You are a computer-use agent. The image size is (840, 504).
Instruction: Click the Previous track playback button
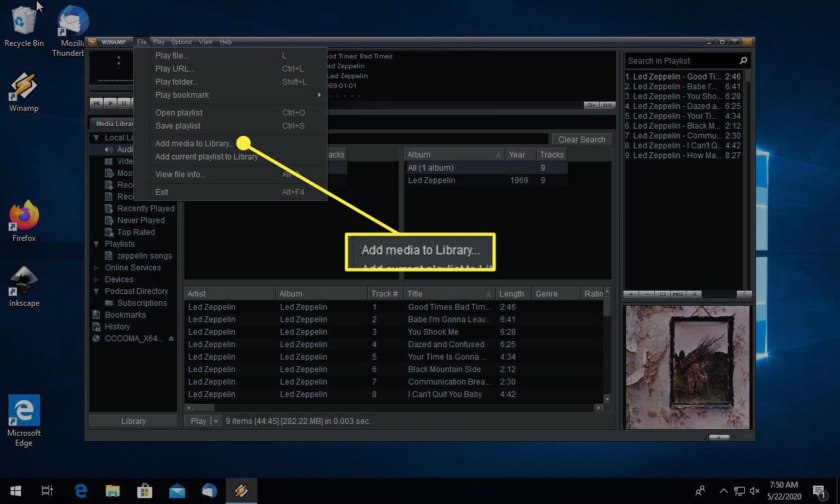[96, 103]
